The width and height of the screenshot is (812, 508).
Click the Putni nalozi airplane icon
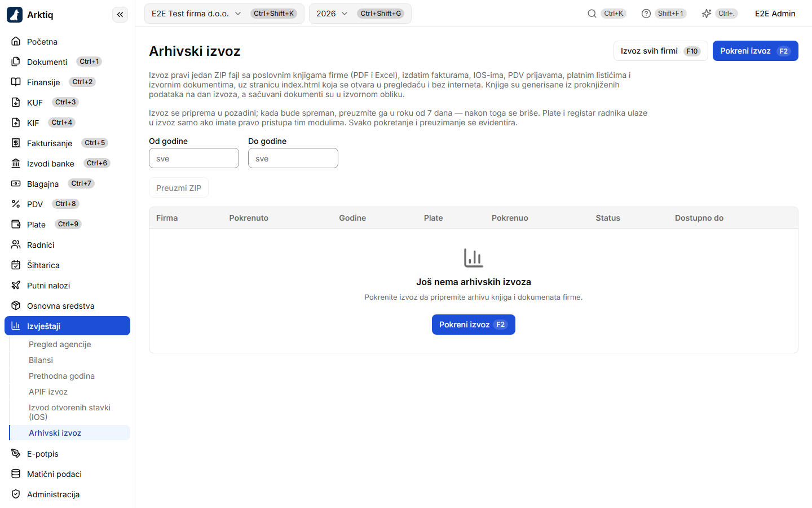pyautogui.click(x=16, y=285)
